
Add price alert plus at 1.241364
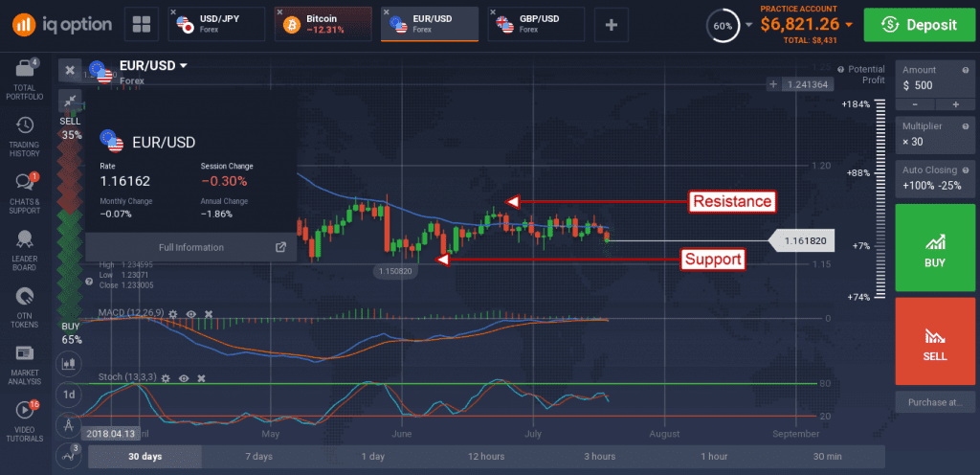pos(773,84)
